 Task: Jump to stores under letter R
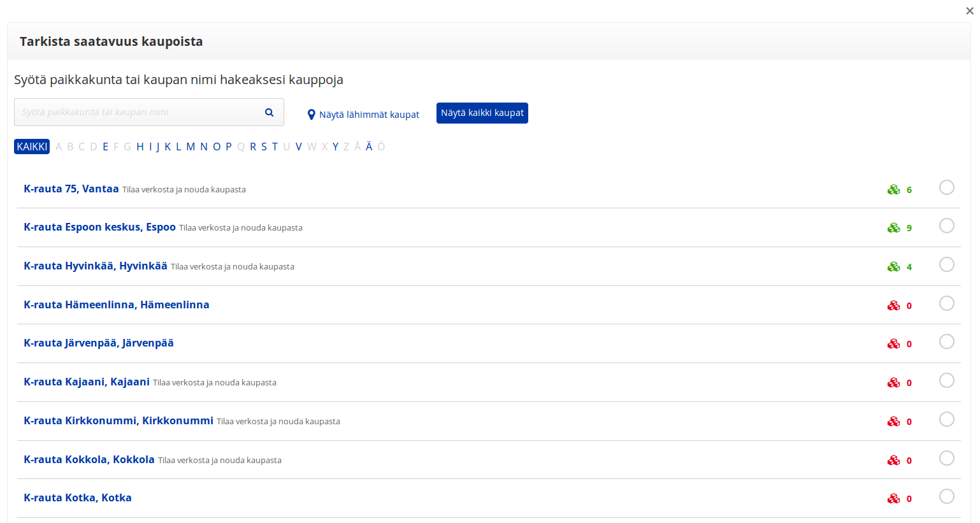tap(253, 147)
